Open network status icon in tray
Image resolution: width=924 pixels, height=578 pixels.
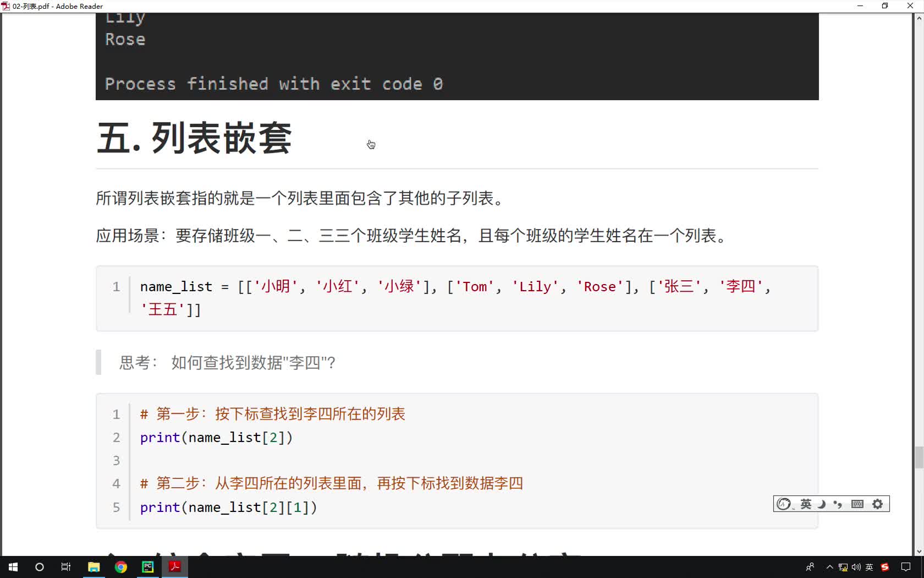click(843, 567)
